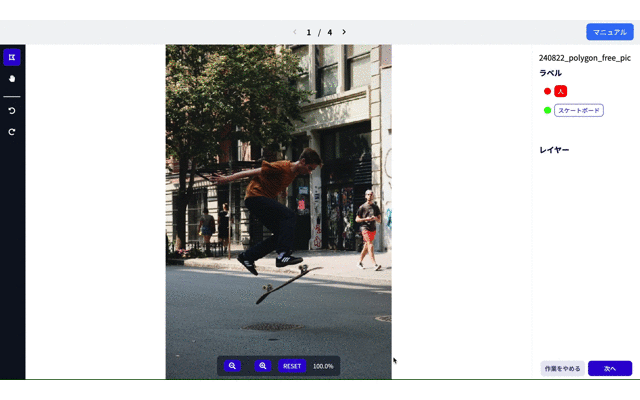Viewport: 640px width, 400px height.
Task: Switch to the hand pan tool
Action: 12,78
